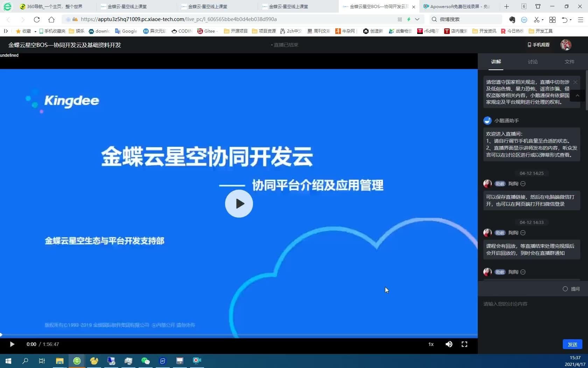
Task: Expand 收藏 dropdown arrow
Action: coord(35,31)
